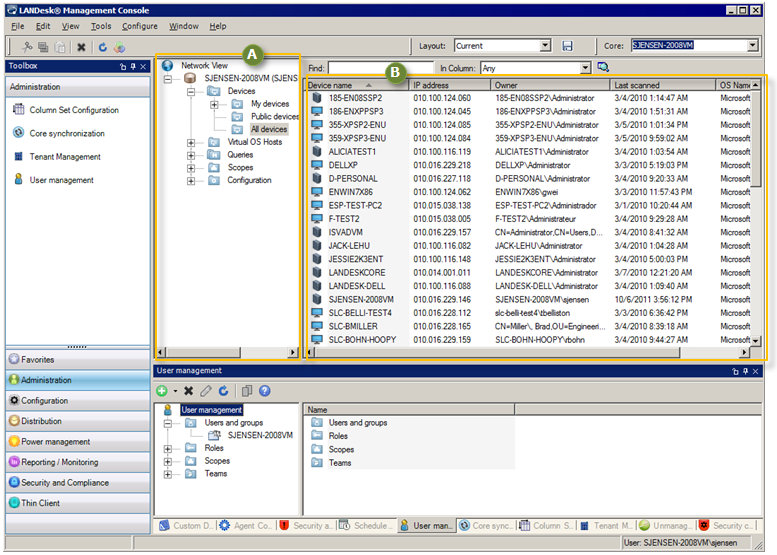Select the SLC-BMILLER device row
777x555 pixels.
tap(529, 326)
